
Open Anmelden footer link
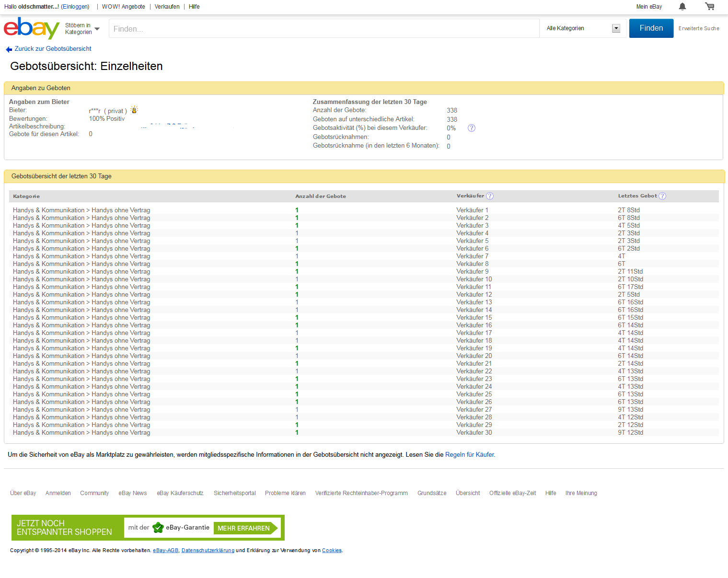(58, 493)
